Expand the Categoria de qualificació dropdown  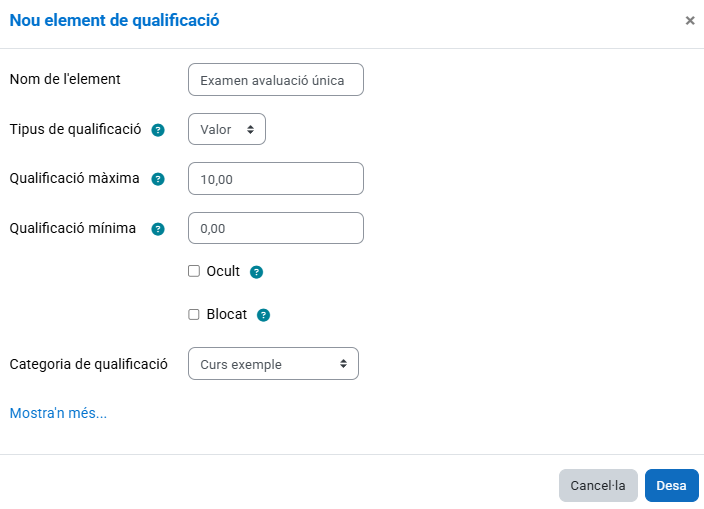click(x=273, y=364)
